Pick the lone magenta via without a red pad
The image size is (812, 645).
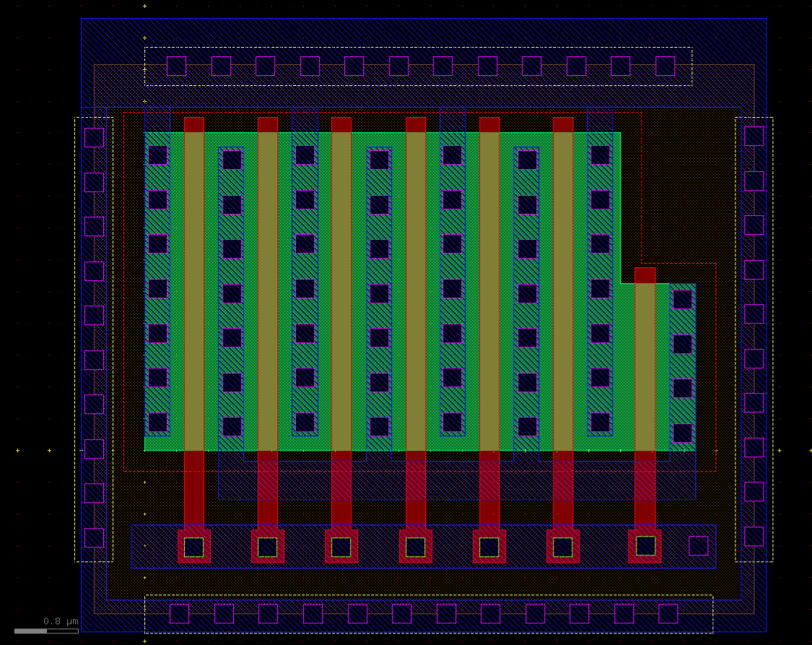point(698,545)
